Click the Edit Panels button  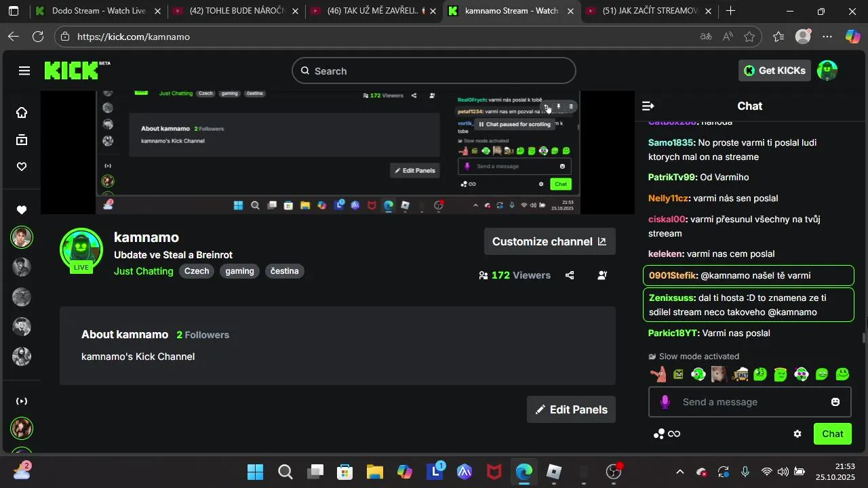pyautogui.click(x=571, y=409)
